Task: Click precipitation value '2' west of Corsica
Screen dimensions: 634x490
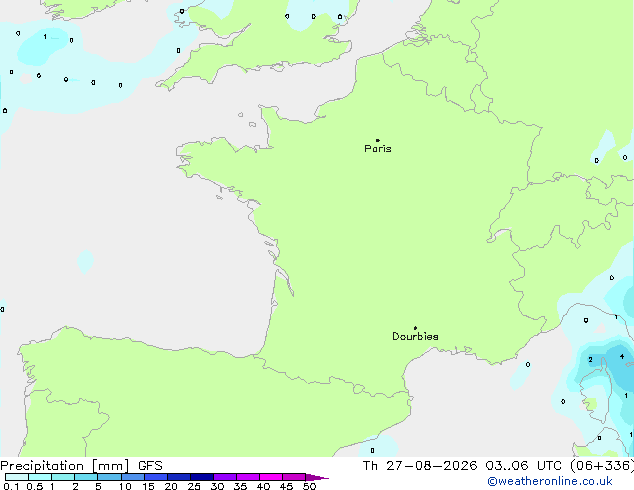Action: click(590, 359)
